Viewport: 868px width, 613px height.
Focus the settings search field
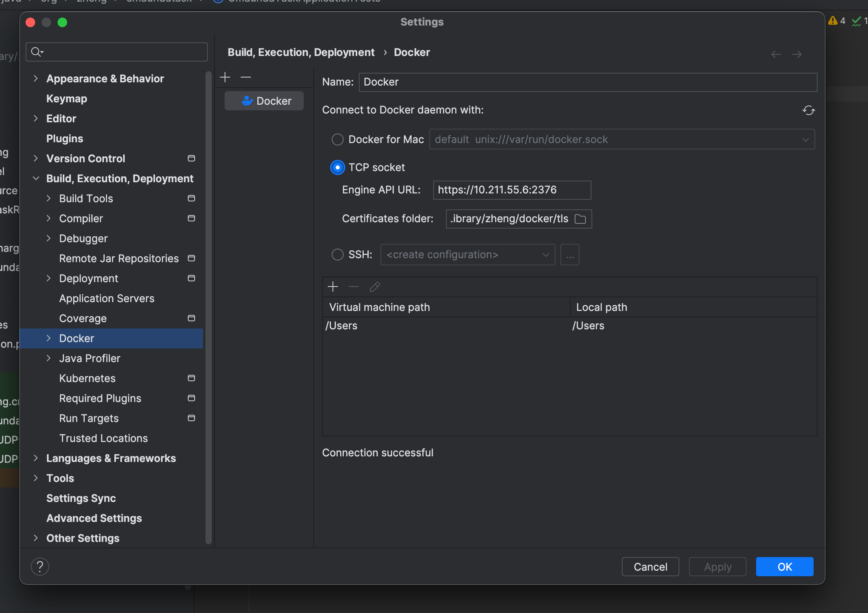click(x=117, y=52)
